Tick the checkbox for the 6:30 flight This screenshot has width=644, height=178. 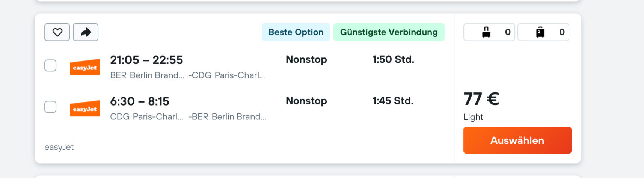[50, 107]
